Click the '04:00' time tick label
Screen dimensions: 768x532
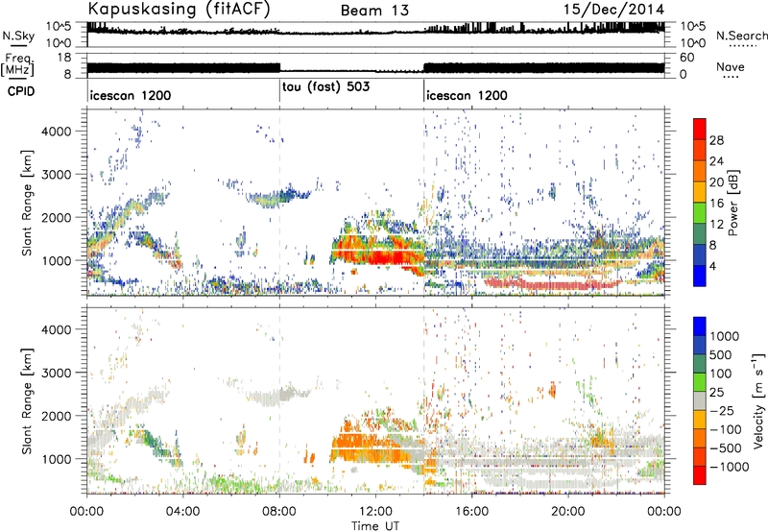(x=182, y=512)
